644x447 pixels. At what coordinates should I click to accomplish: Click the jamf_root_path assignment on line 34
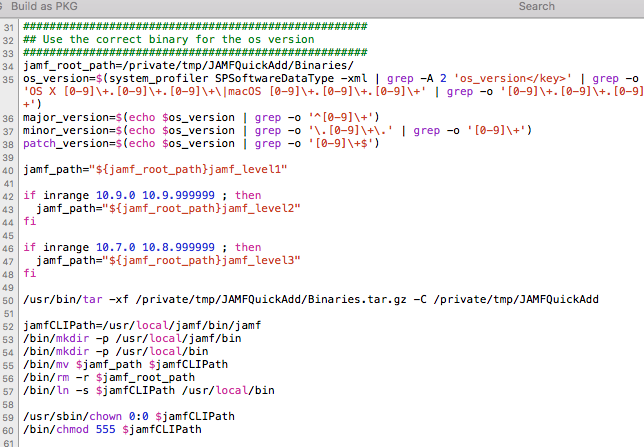[188, 65]
